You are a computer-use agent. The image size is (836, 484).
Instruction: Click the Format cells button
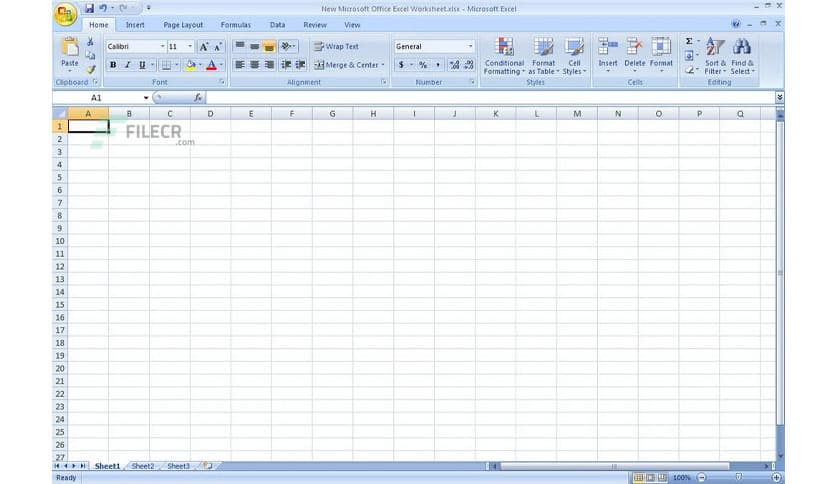661,55
